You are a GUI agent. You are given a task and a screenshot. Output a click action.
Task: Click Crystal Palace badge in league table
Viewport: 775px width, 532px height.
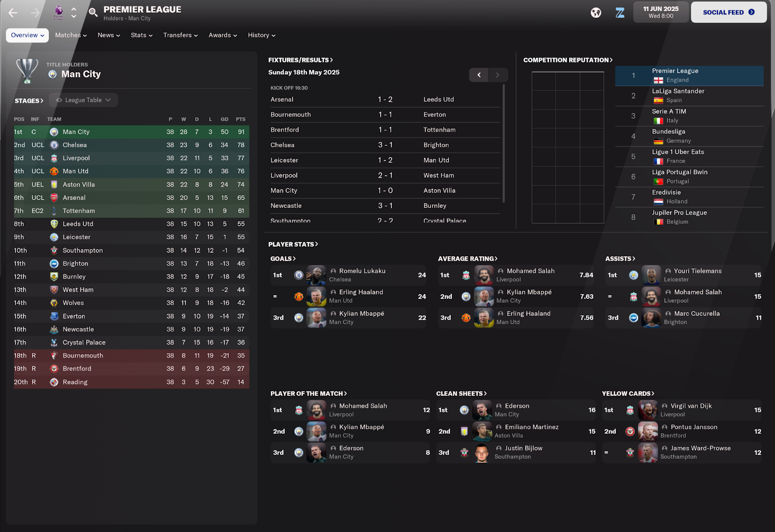tap(54, 343)
